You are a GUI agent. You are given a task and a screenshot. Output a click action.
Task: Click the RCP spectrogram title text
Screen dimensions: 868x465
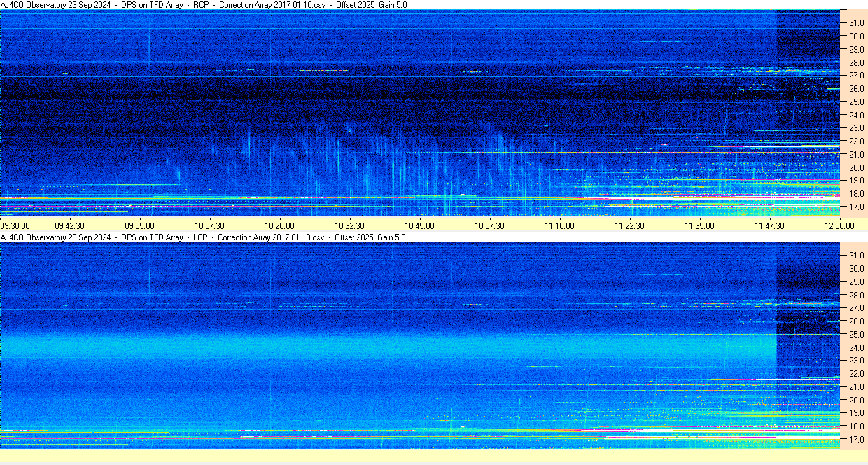point(204,5)
